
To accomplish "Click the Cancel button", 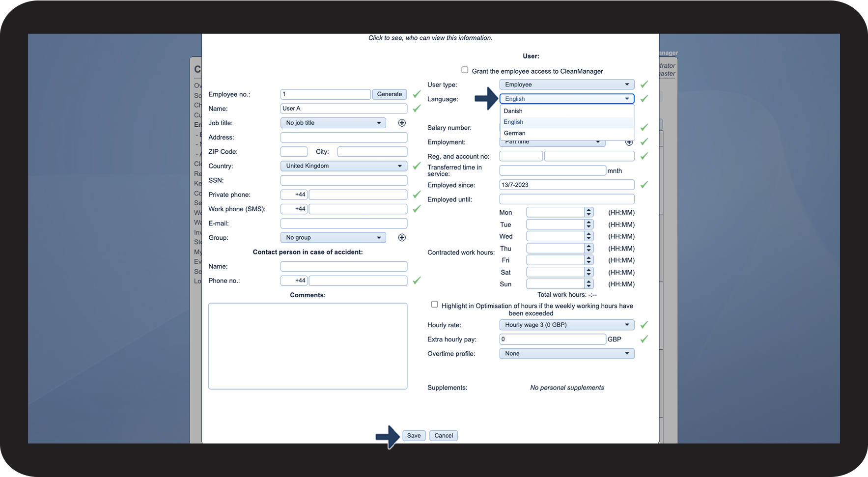I will coord(444,436).
